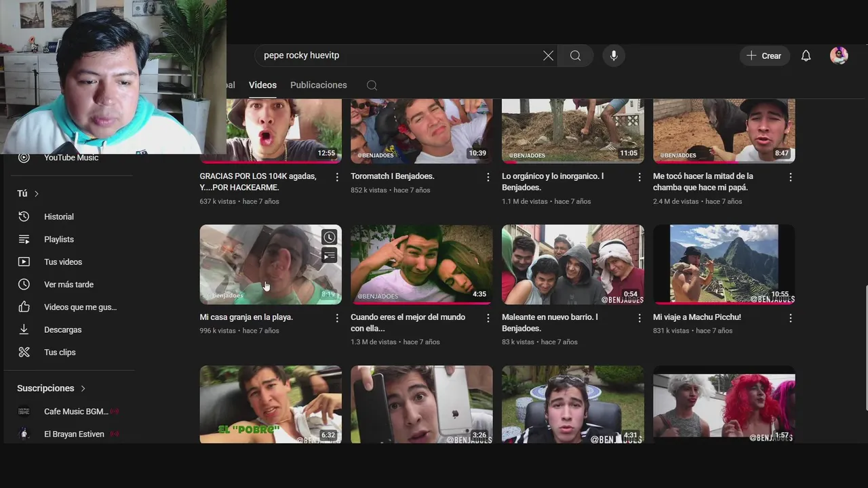Click the Playlists list icon

pyautogui.click(x=24, y=239)
